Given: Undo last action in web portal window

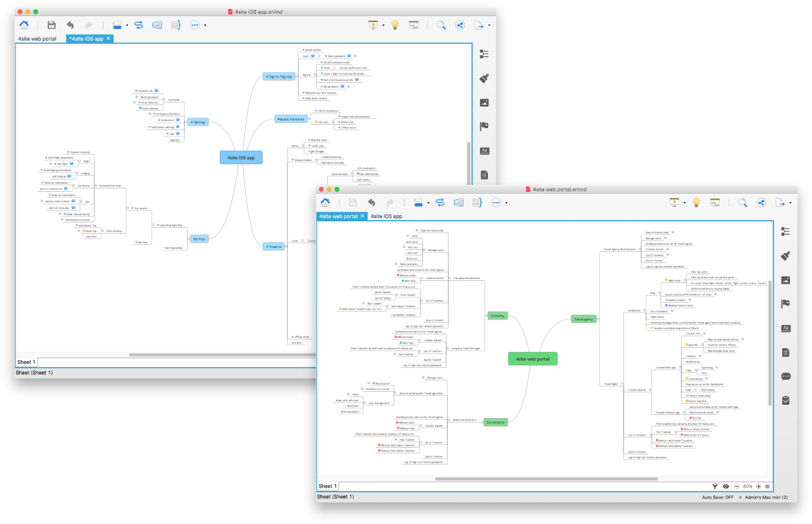Looking at the screenshot, I should click(371, 202).
